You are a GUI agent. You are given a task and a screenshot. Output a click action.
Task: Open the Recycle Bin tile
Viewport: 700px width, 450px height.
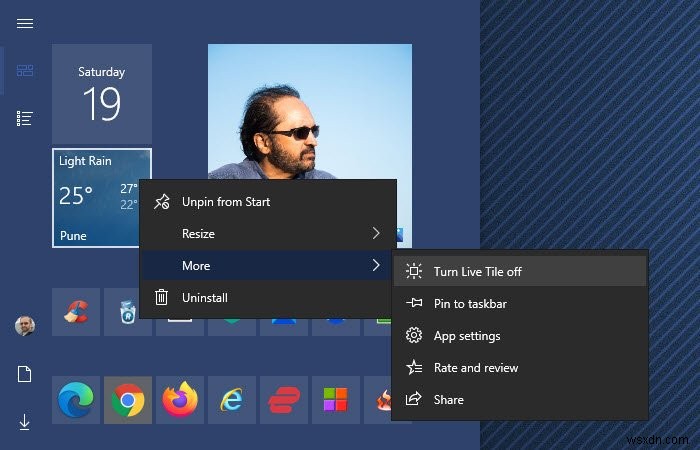click(128, 312)
